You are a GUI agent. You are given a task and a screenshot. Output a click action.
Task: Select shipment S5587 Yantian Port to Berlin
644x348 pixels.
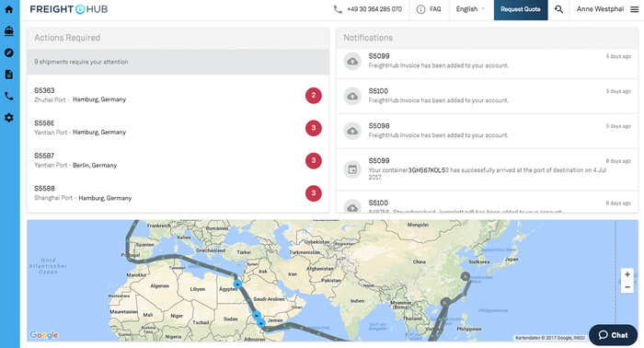click(x=178, y=160)
